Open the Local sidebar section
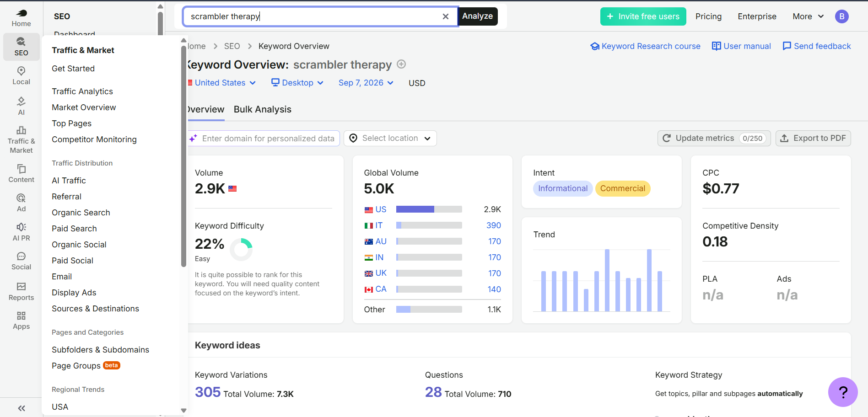Image resolution: width=868 pixels, height=417 pixels. coord(21,76)
